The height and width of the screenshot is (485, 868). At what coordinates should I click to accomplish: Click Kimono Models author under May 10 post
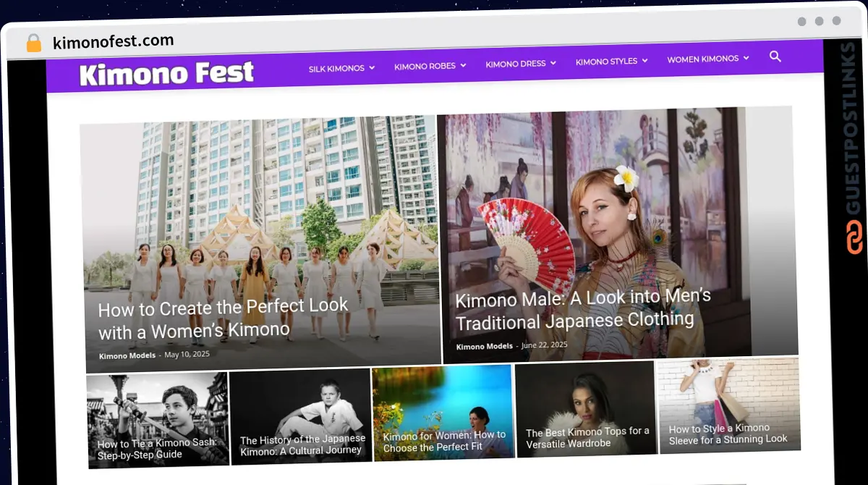(x=127, y=355)
